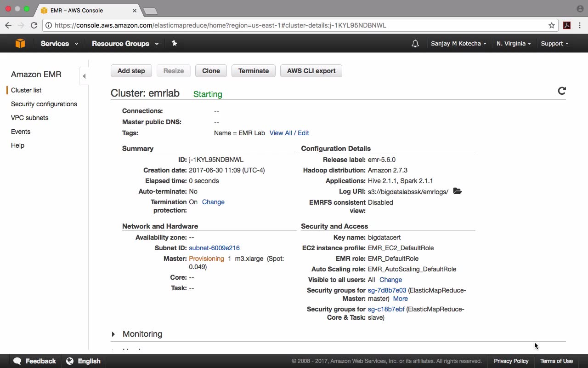Click the bigdatacert key name value
Screen dimensions: 588x368
click(x=384, y=237)
